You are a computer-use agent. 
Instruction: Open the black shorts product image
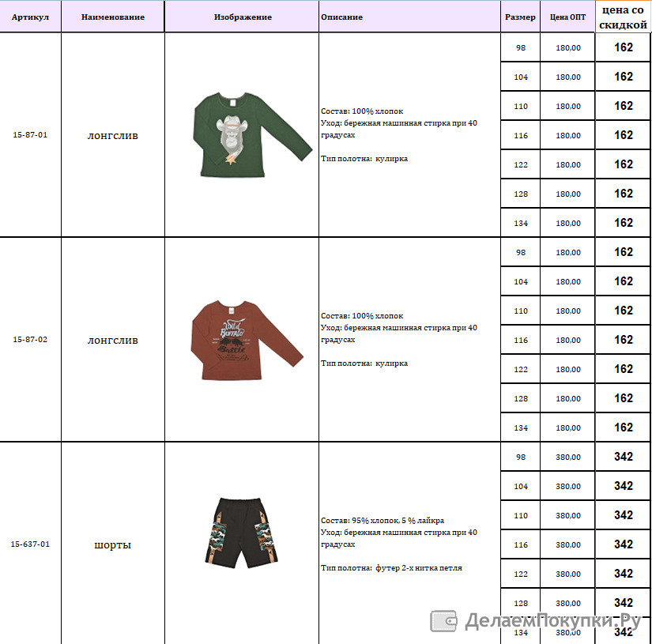click(242, 533)
